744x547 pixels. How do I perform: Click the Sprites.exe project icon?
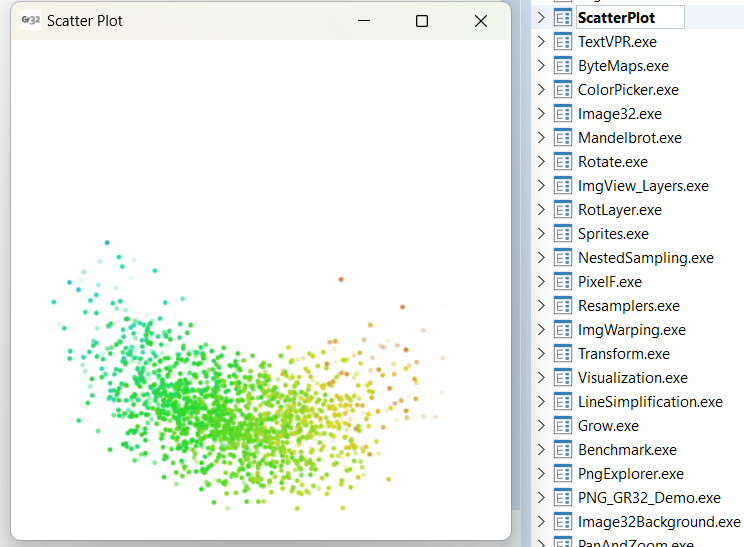tap(563, 234)
